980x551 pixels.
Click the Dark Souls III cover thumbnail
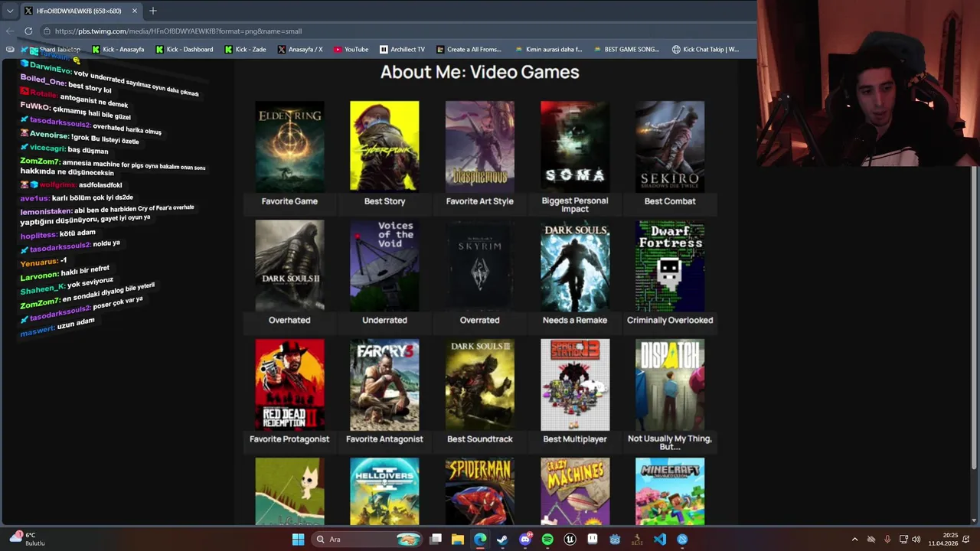pos(480,384)
